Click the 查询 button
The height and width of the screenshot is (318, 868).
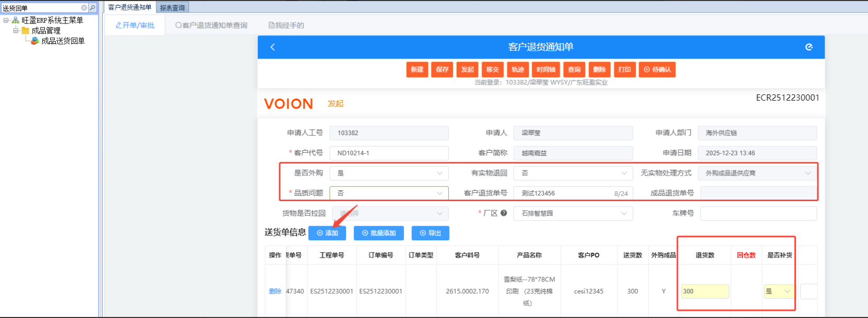[x=574, y=69]
